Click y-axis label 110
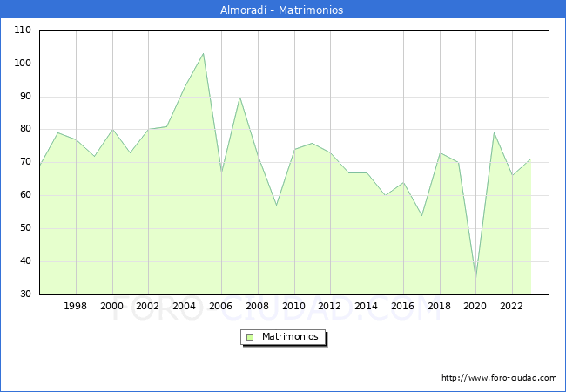Viewport: 566px width, 392px height. click(23, 30)
